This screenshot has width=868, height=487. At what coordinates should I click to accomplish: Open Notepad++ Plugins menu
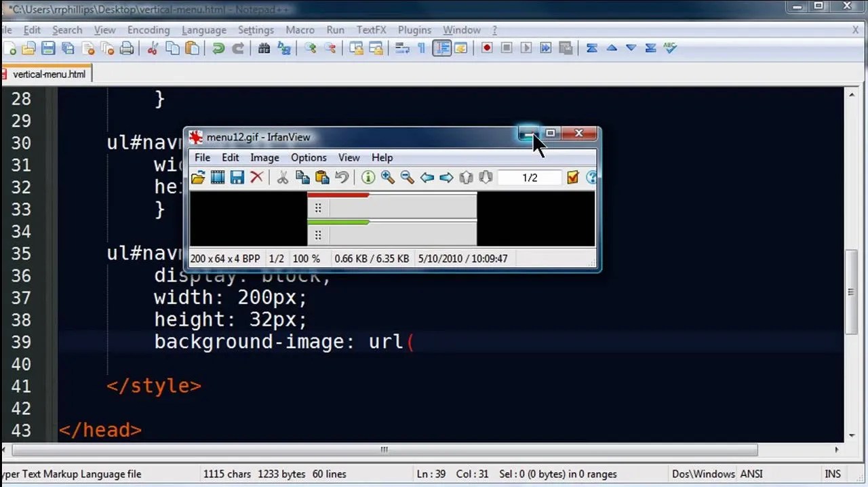click(414, 30)
